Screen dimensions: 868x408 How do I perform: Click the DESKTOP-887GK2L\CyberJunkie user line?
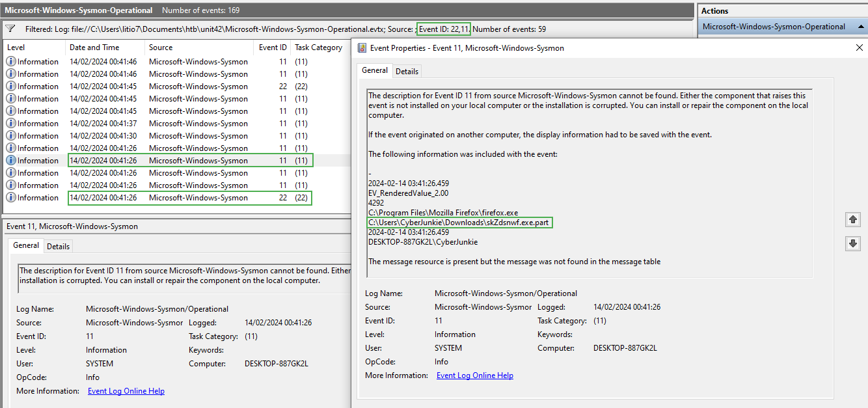pos(423,242)
